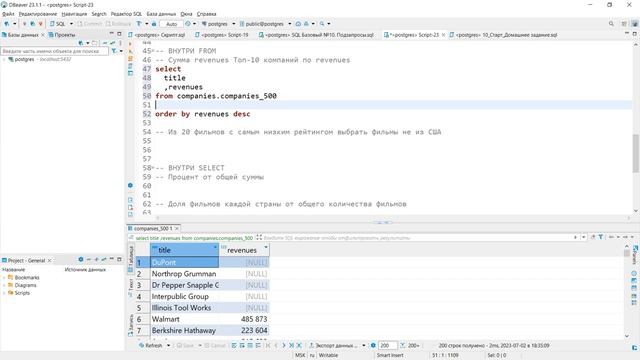Open the База данных menu
This screenshot has width=640, height=360.
pyautogui.click(x=161, y=14)
